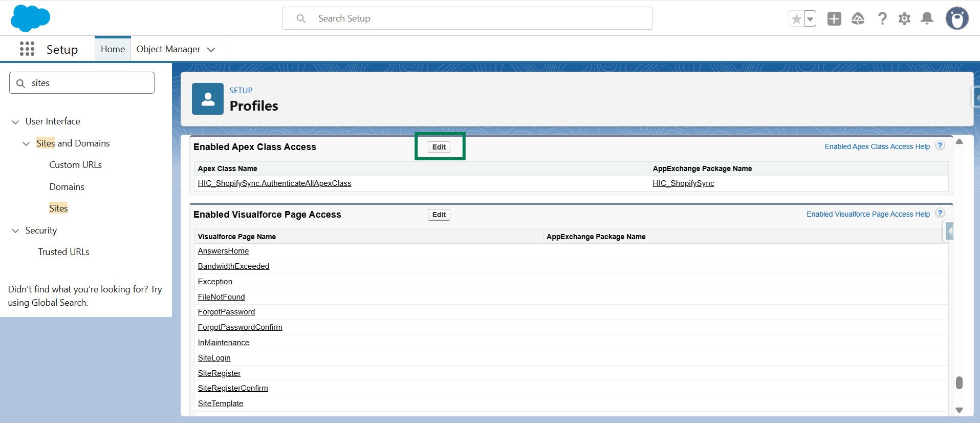Click the Trailhead guidance icon
The image size is (980, 423).
tap(858, 19)
